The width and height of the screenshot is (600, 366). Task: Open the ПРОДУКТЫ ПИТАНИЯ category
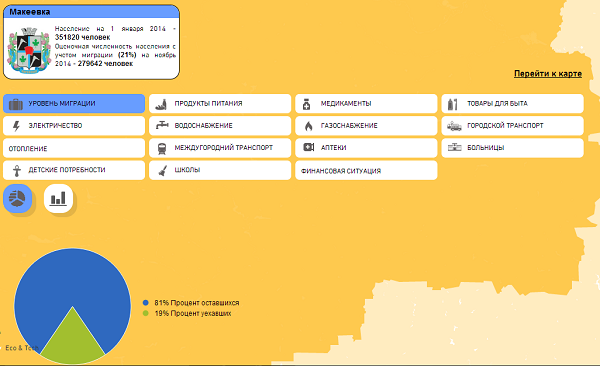(220, 104)
